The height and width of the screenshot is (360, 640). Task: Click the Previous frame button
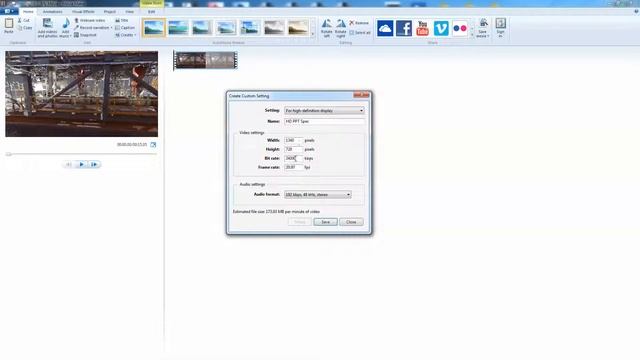pyautogui.click(x=69, y=164)
